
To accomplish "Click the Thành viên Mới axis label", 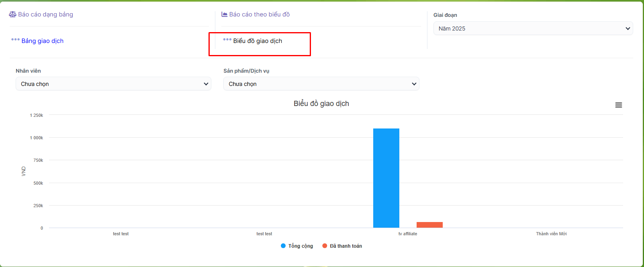I will pyautogui.click(x=551, y=234).
